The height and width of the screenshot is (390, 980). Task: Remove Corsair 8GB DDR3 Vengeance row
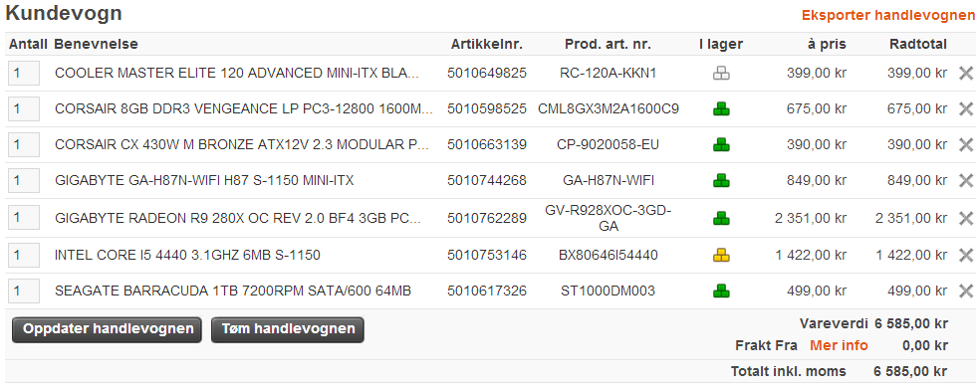point(966,109)
